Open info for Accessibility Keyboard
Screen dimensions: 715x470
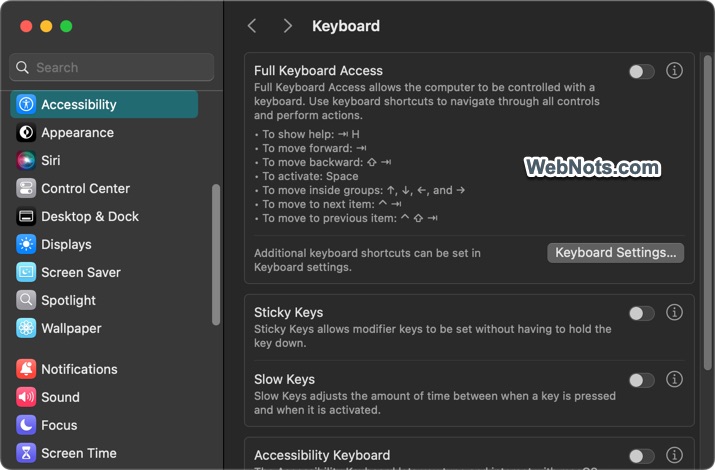coord(674,455)
